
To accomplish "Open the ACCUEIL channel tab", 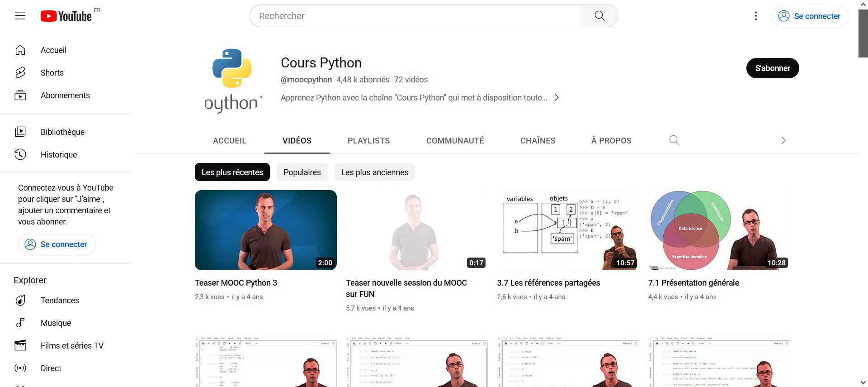I will click(230, 140).
